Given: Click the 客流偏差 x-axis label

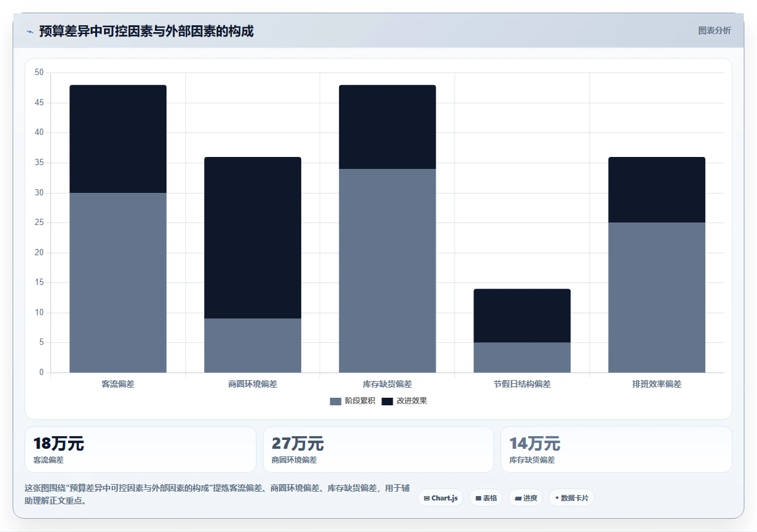Looking at the screenshot, I should click(x=118, y=384).
